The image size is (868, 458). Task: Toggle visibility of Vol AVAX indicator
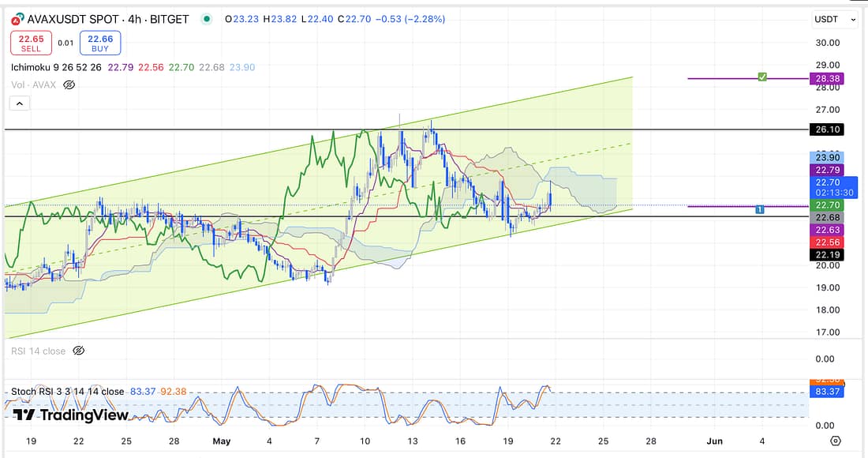pos(69,84)
